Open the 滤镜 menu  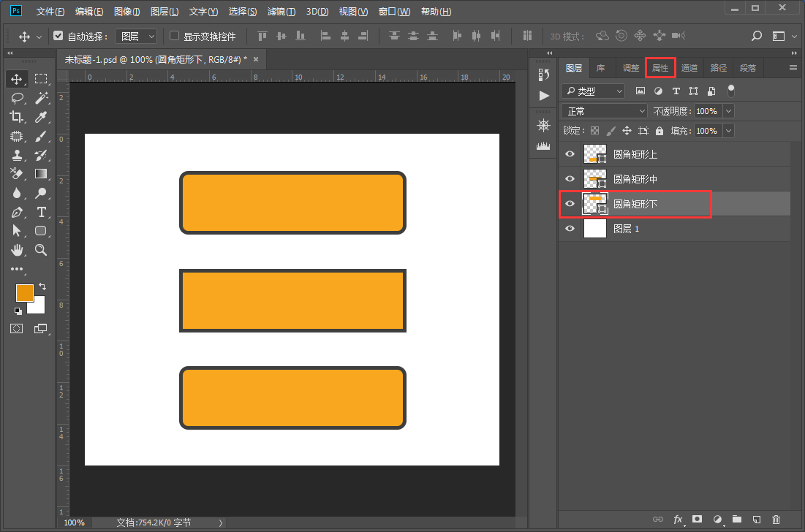coord(281,12)
